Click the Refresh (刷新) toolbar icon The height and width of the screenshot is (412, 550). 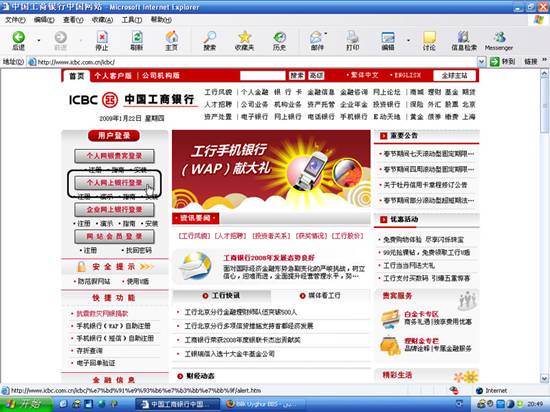137,37
